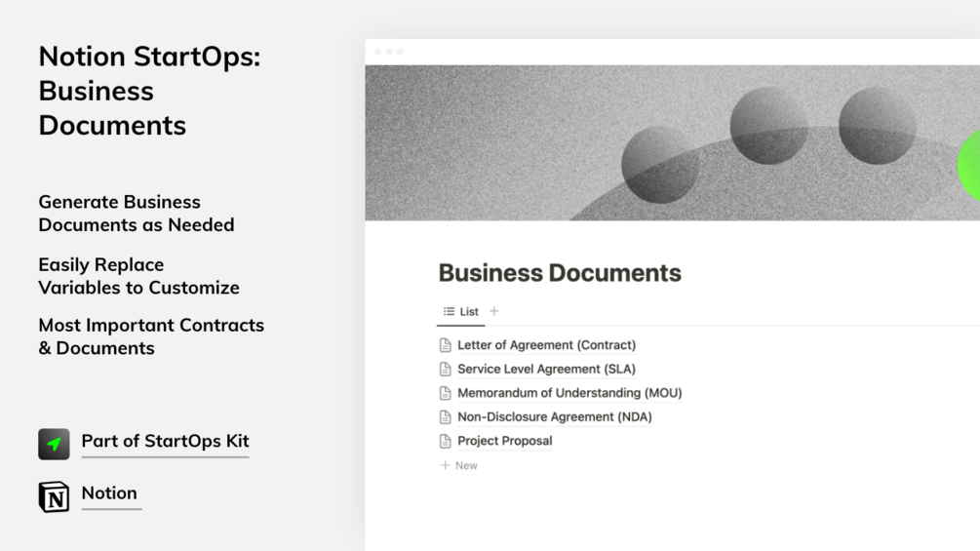The height and width of the screenshot is (551, 980).
Task: Select the List view tab
Action: coord(460,312)
